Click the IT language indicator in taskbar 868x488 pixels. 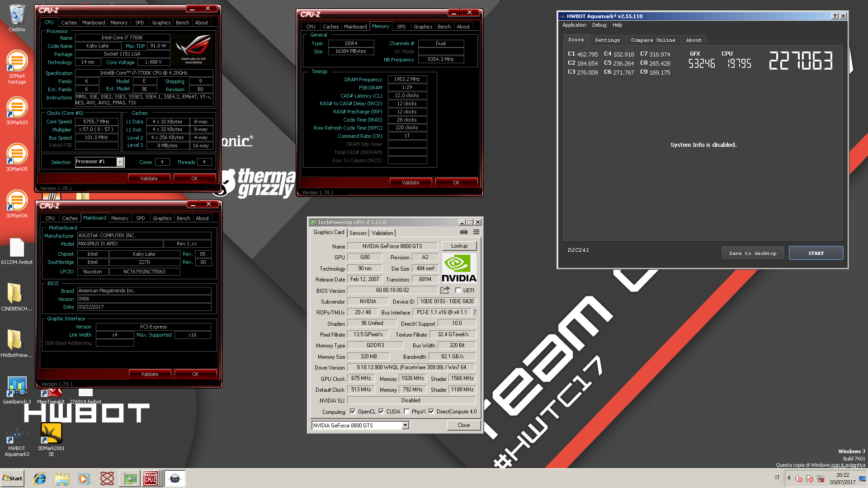(777, 478)
